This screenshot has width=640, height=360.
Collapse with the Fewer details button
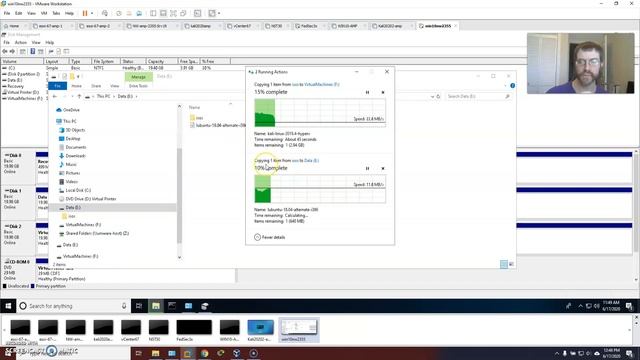270,237
